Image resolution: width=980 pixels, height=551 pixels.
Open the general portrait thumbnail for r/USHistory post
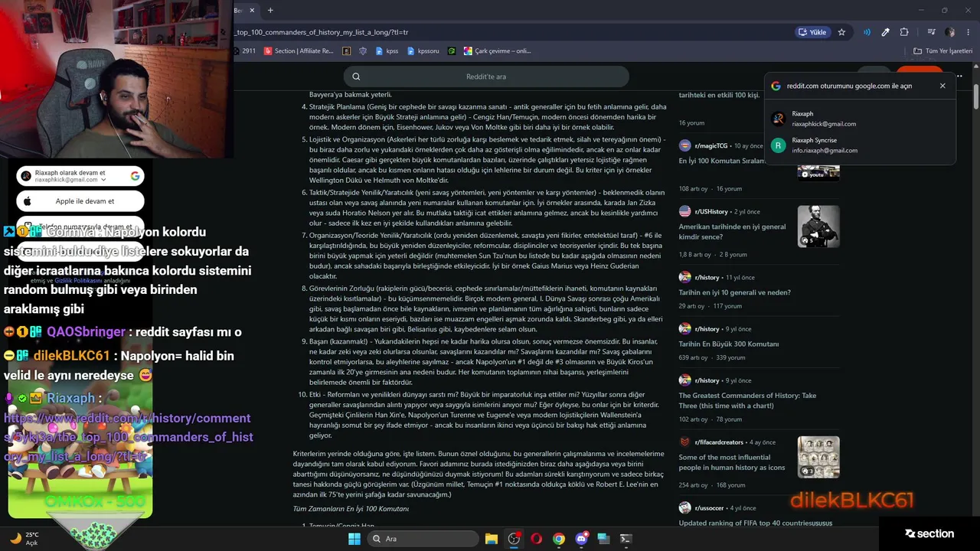pos(818,227)
